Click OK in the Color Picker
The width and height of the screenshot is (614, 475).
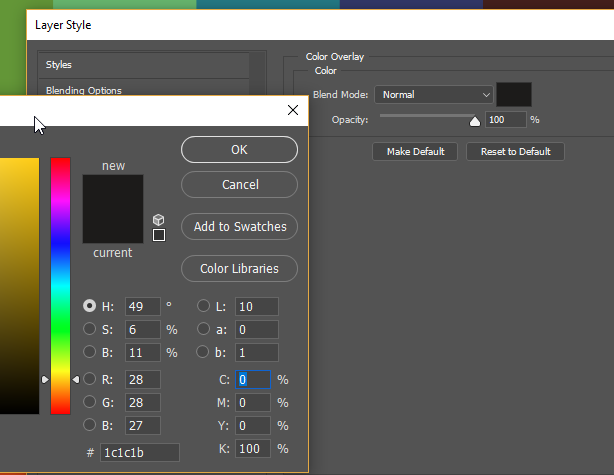239,150
